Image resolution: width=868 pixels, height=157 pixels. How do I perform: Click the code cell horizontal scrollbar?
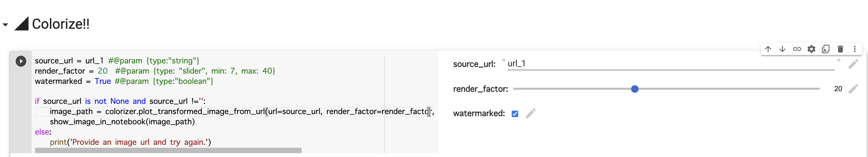[x=168, y=150]
